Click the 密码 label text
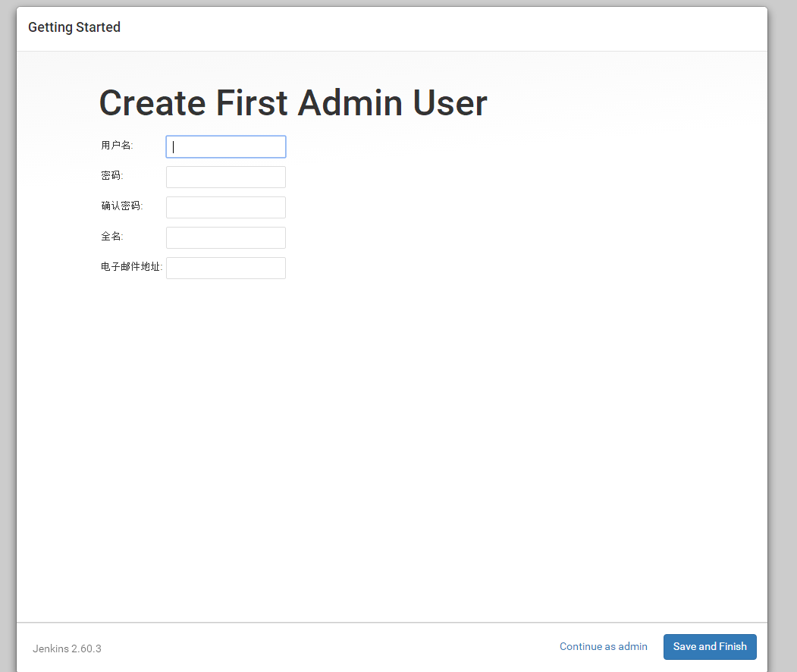 tap(111, 176)
